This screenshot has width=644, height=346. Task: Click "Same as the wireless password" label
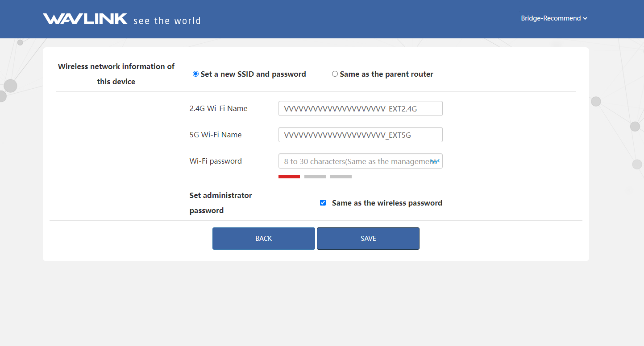[x=387, y=203]
